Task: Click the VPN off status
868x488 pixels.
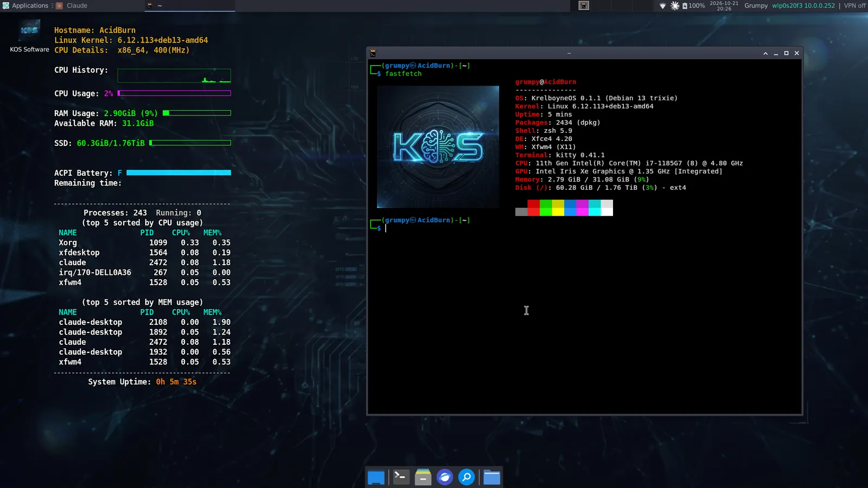Action: click(x=854, y=5)
